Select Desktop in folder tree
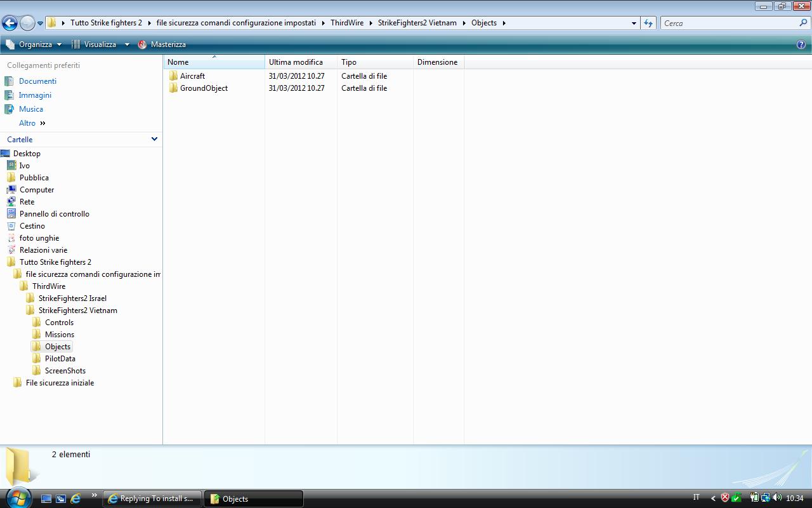The height and width of the screenshot is (508, 812). click(27, 154)
